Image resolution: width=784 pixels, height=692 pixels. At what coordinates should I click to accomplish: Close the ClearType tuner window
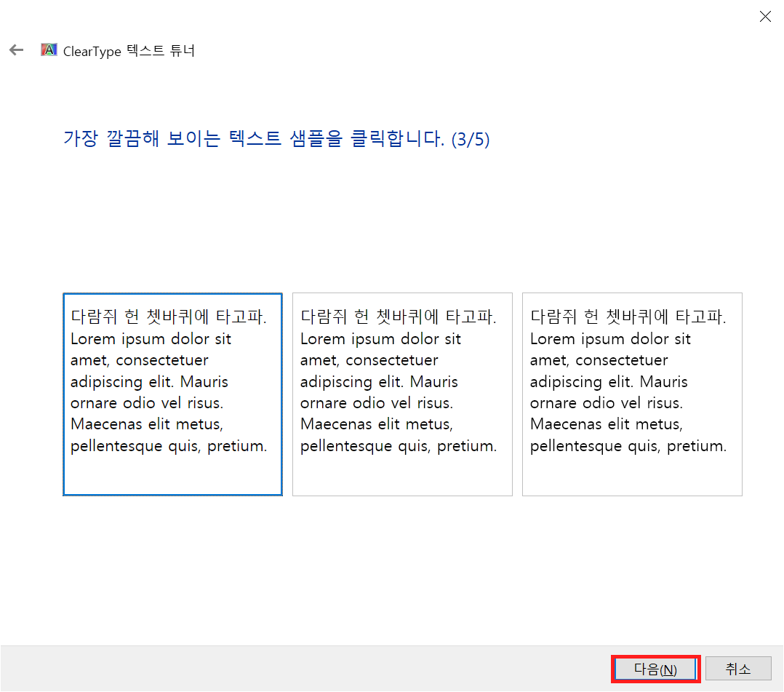pyautogui.click(x=765, y=17)
